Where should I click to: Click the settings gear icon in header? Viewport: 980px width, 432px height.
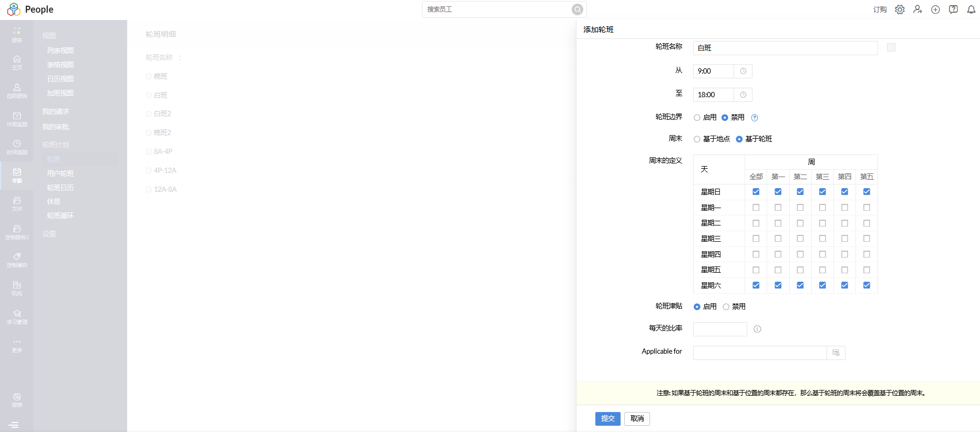coord(900,9)
